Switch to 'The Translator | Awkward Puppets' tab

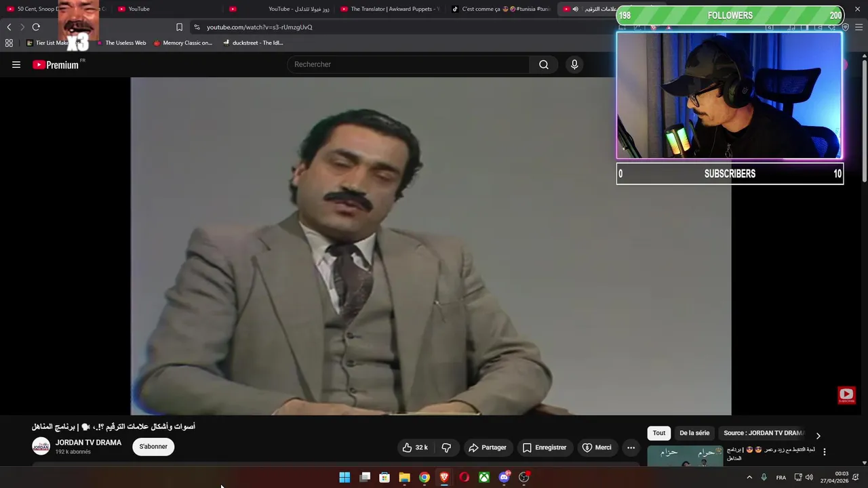tap(390, 9)
